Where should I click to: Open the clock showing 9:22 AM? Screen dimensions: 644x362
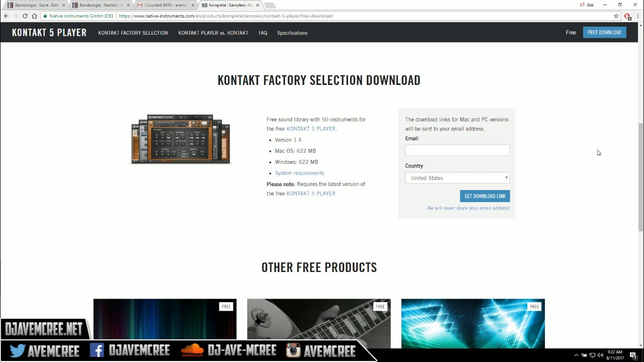click(615, 355)
